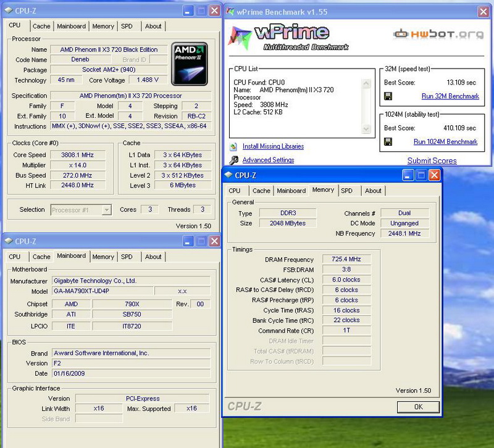
Task: Click the Package value Socket AM2+ (940)
Action: pyautogui.click(x=109, y=70)
